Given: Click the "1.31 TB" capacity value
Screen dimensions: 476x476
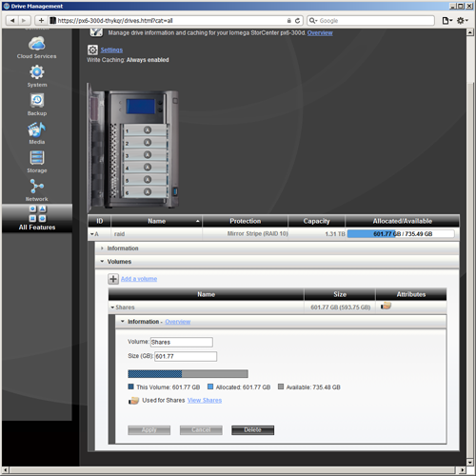Looking at the screenshot, I should (335, 234).
